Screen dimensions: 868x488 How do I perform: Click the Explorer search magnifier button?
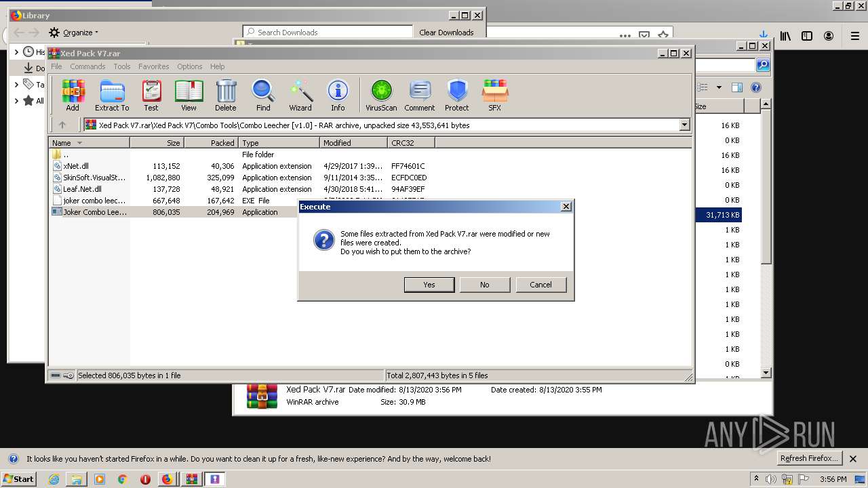[763, 65]
